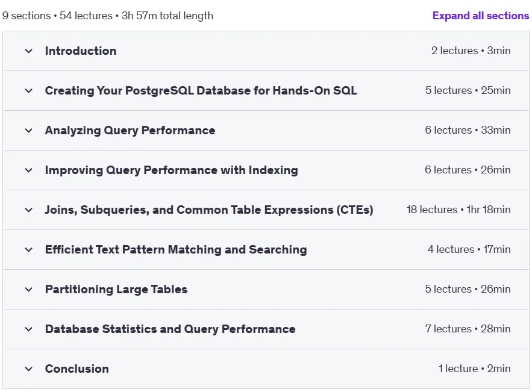
Task: Select Partitioning Large Tables heading
Action: point(116,289)
